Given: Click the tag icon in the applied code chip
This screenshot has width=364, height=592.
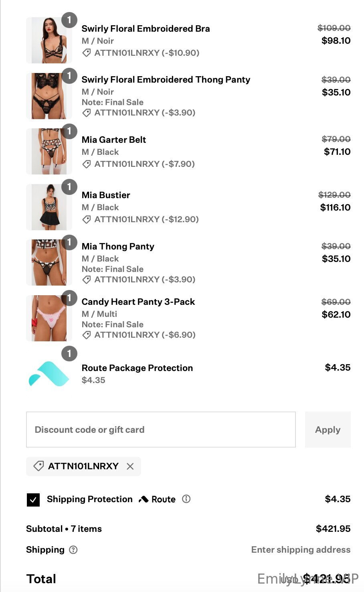Looking at the screenshot, I should point(39,466).
